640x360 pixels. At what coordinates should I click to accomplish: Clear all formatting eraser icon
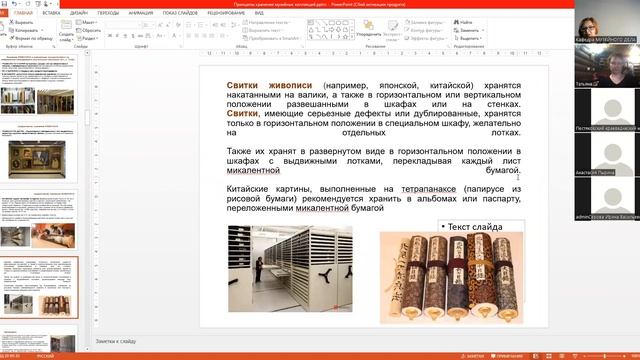pyautogui.click(x=179, y=25)
